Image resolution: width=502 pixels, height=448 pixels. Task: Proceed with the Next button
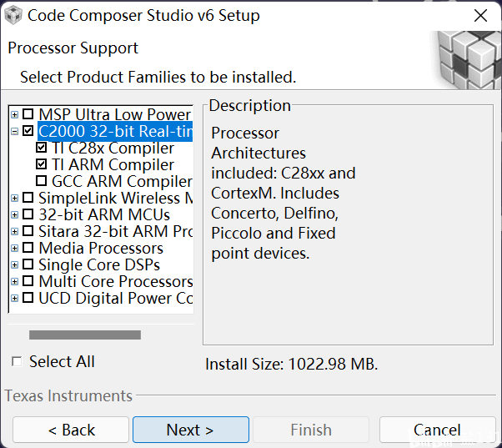(190, 430)
